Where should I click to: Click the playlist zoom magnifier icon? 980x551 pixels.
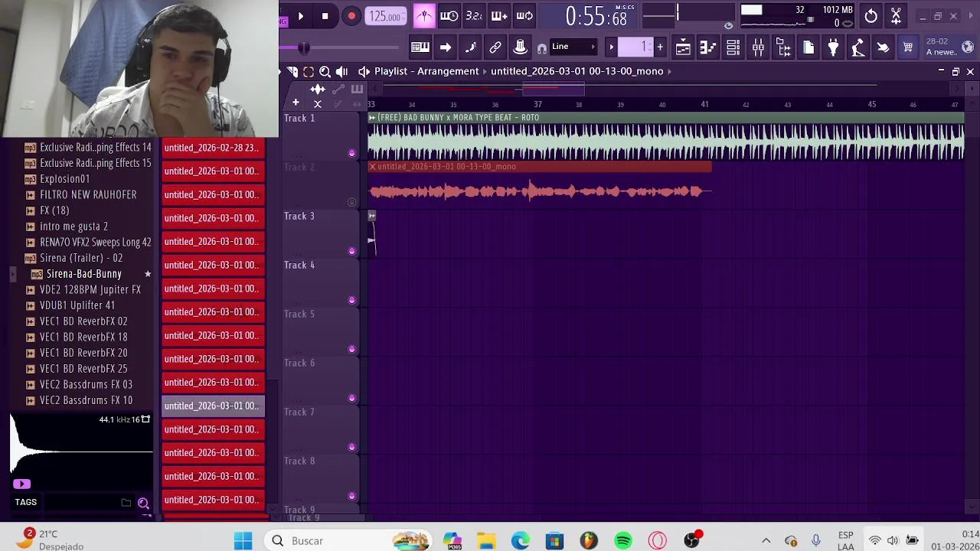(x=325, y=71)
